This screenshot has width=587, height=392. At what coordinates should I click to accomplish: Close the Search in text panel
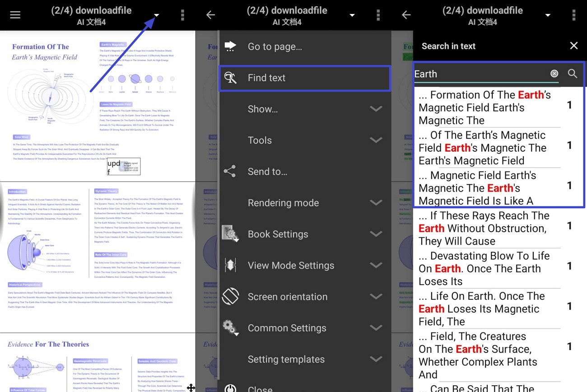(x=573, y=46)
